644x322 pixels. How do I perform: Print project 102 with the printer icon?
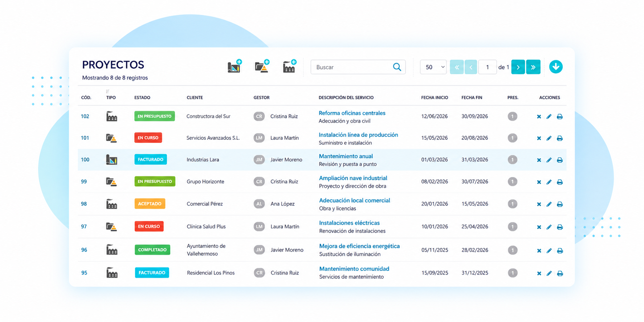click(560, 117)
